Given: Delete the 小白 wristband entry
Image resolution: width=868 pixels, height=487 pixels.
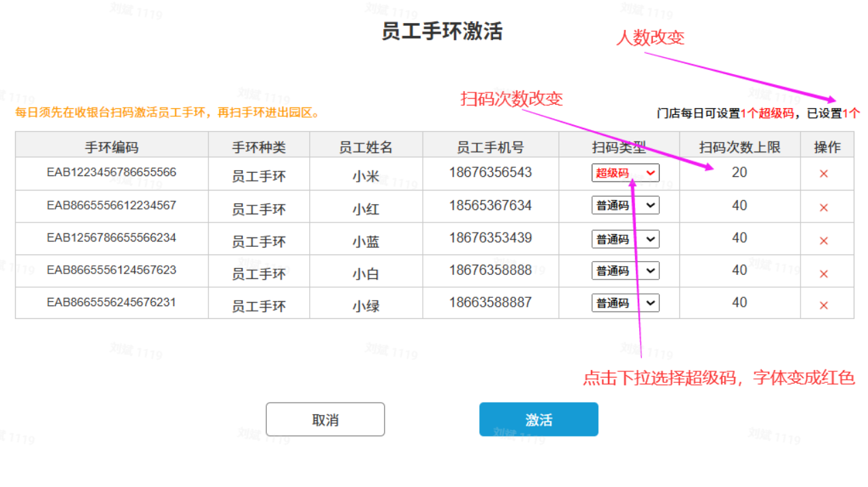Looking at the screenshot, I should point(823,273).
